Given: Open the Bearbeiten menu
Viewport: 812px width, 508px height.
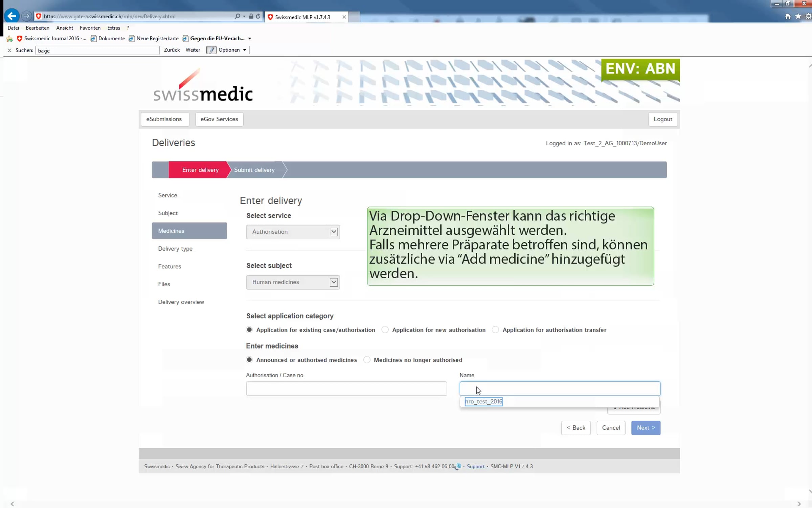Looking at the screenshot, I should coord(38,28).
